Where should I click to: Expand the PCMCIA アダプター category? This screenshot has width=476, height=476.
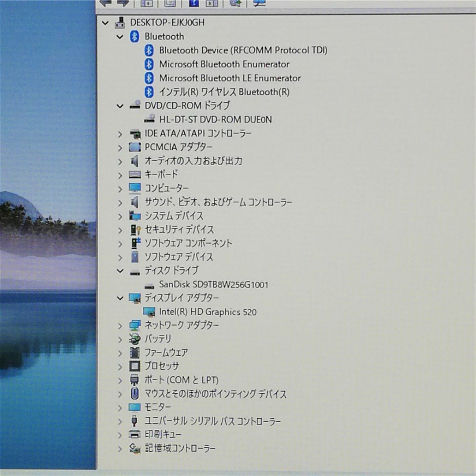(120, 148)
